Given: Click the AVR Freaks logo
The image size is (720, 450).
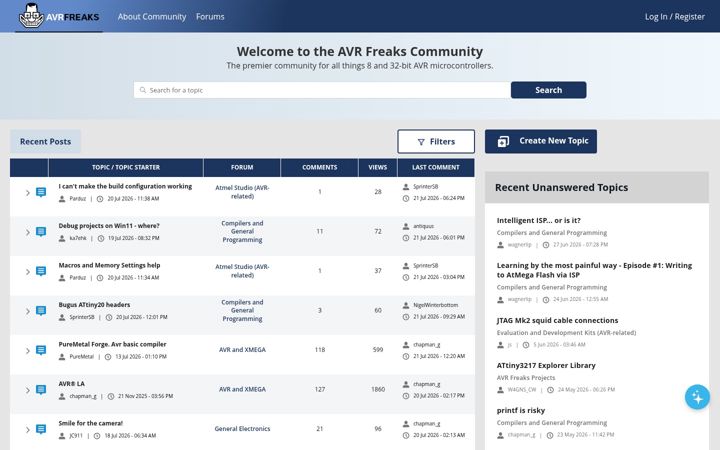Looking at the screenshot, I should (59, 16).
